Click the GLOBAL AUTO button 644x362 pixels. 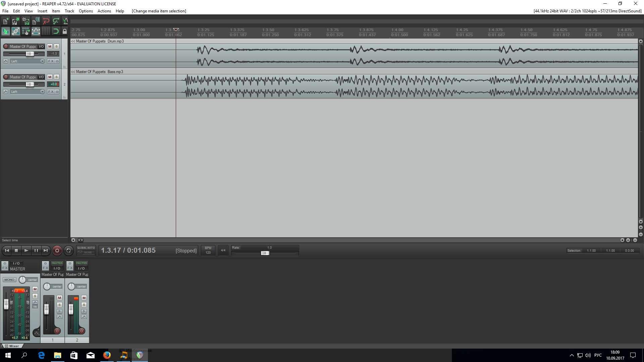[x=86, y=247]
